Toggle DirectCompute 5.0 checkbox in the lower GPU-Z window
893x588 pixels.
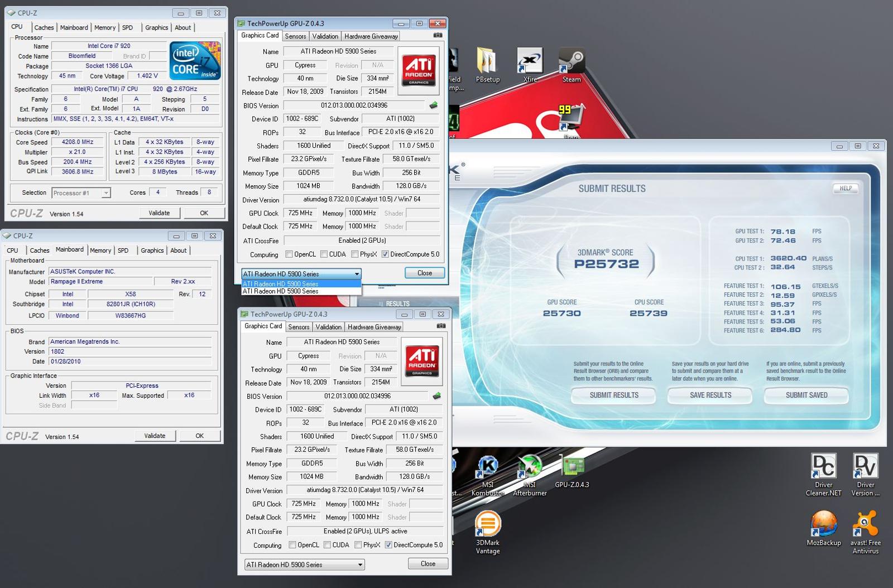[x=388, y=545]
